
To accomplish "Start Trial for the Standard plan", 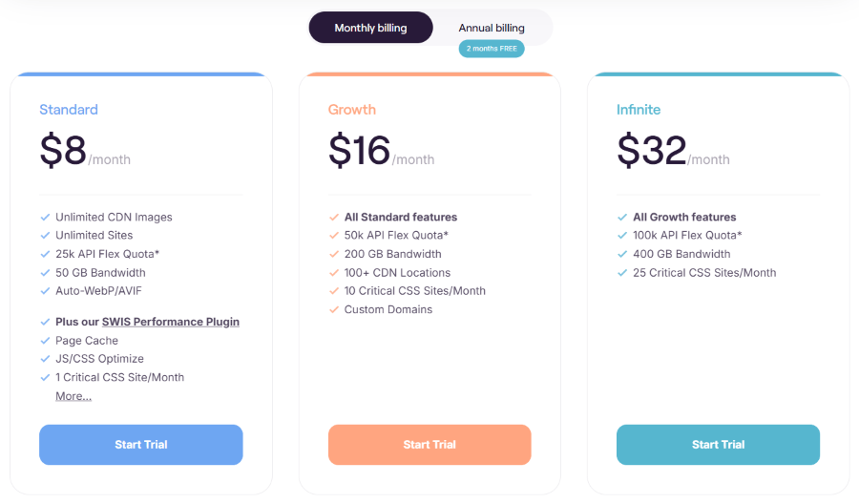I will (141, 444).
